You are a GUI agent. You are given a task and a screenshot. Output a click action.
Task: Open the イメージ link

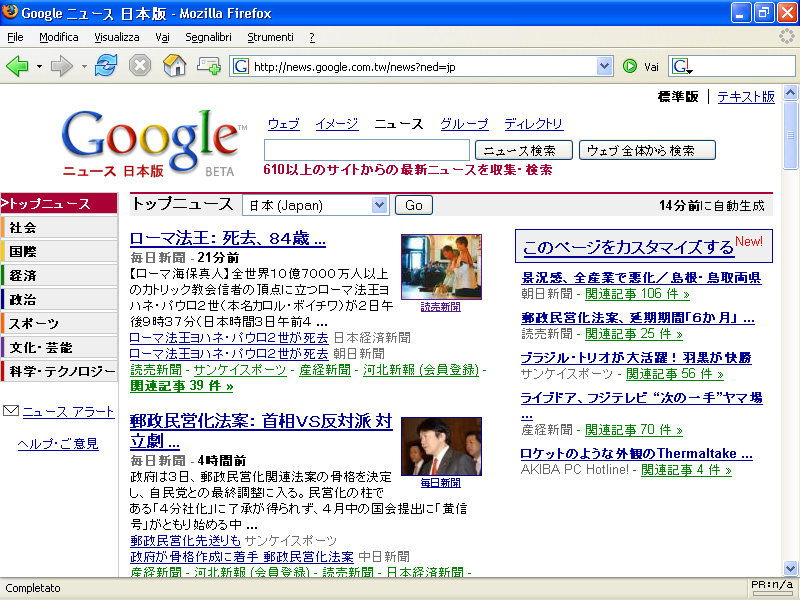pyautogui.click(x=337, y=124)
